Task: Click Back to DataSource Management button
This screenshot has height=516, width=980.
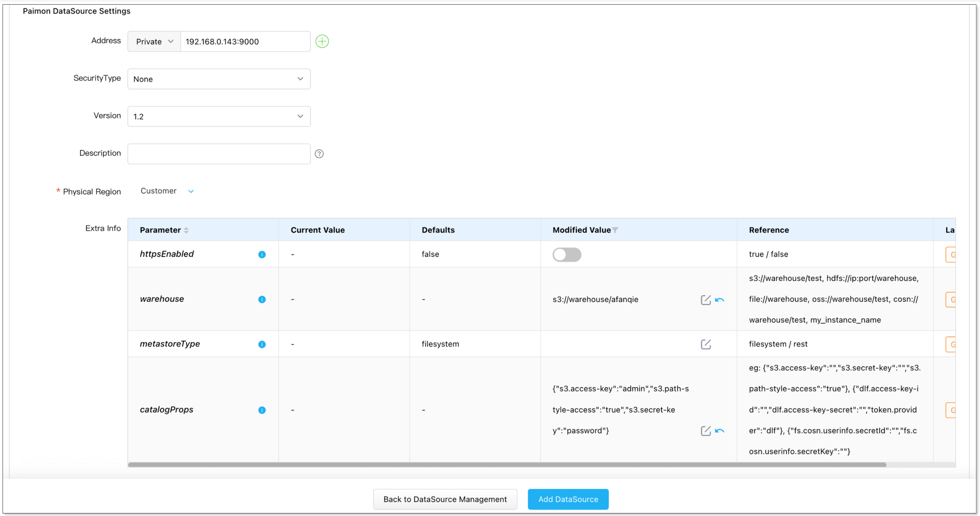Action: tap(445, 499)
